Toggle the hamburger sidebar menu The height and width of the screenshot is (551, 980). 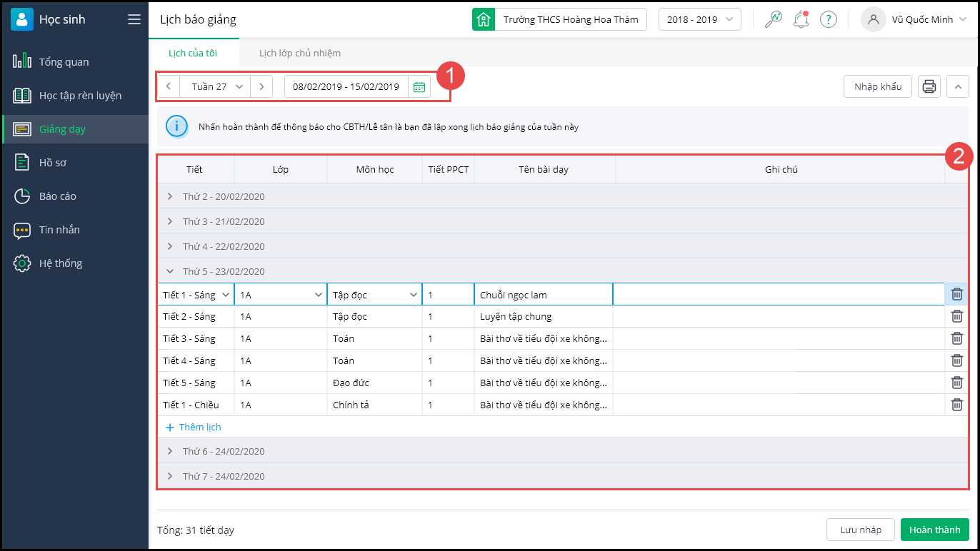[x=134, y=19]
